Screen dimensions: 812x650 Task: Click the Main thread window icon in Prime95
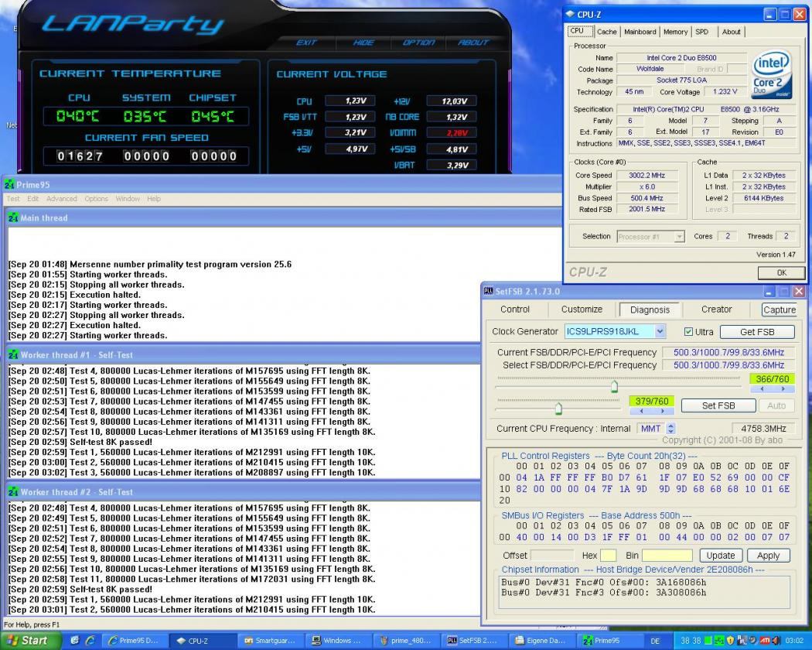point(13,217)
